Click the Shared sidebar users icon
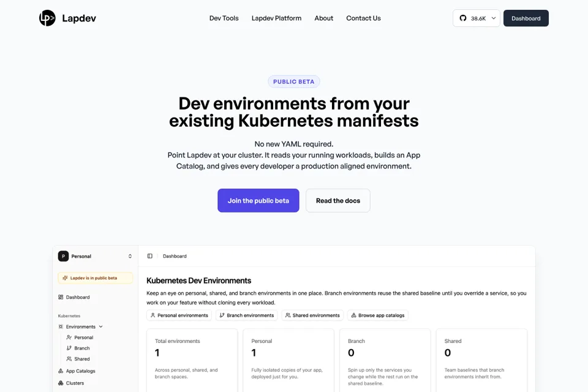This screenshot has height=392, width=588. pyautogui.click(x=69, y=359)
